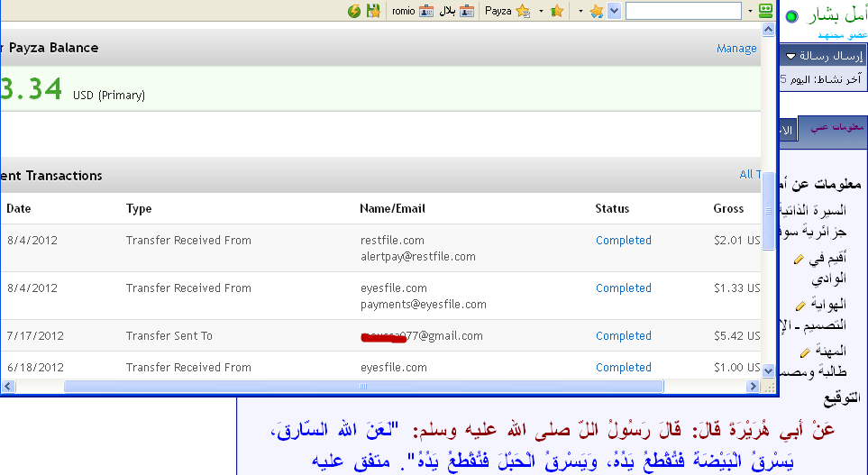Click the save floppy-with-star toolbar icon
Image resolution: width=868 pixels, height=475 pixels.
click(374, 11)
